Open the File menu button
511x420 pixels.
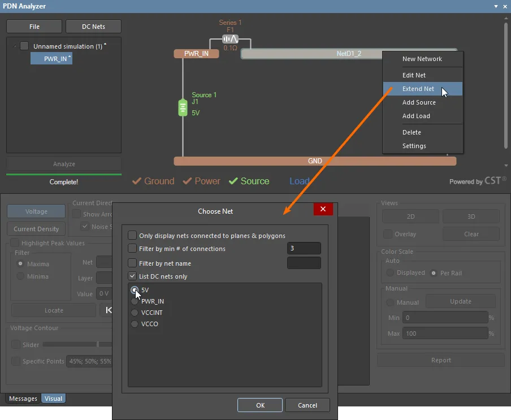[34, 27]
